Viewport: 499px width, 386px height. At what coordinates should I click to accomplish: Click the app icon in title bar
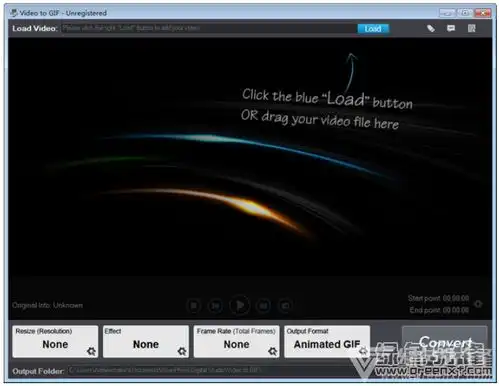[14, 13]
